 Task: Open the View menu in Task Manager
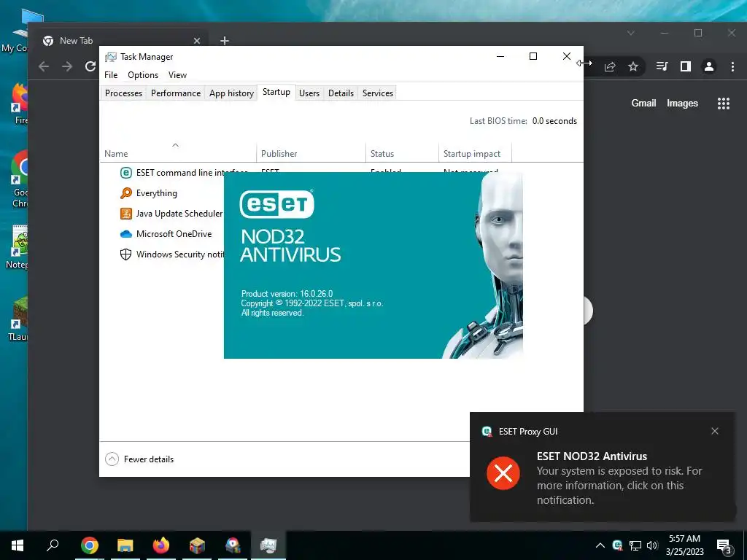click(177, 75)
